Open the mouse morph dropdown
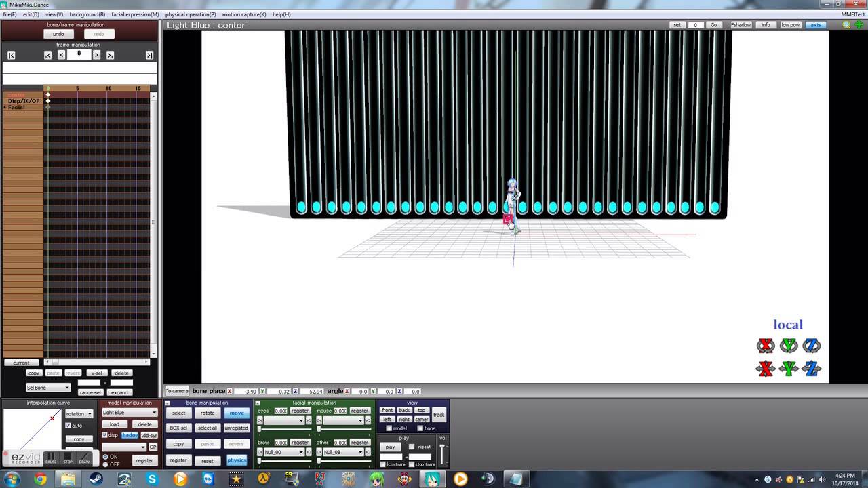 pyautogui.click(x=343, y=420)
